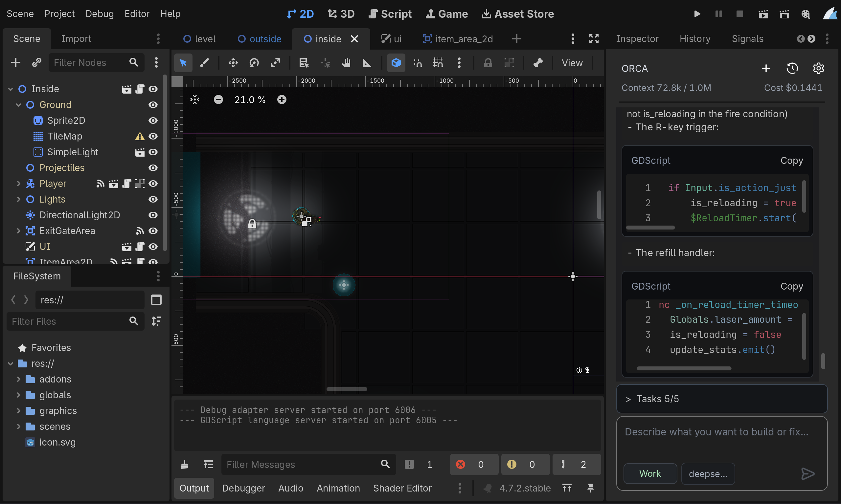Hide the Ground node
This screenshot has width=841, height=504.
[153, 105]
